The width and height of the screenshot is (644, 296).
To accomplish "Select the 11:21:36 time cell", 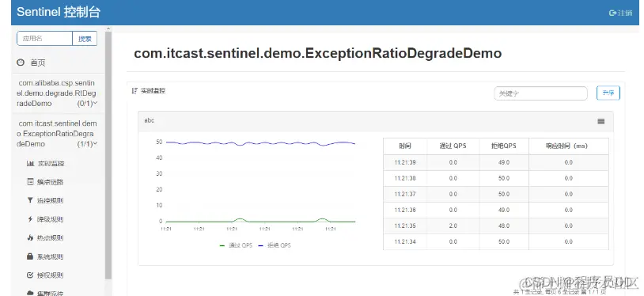I will point(405,210).
